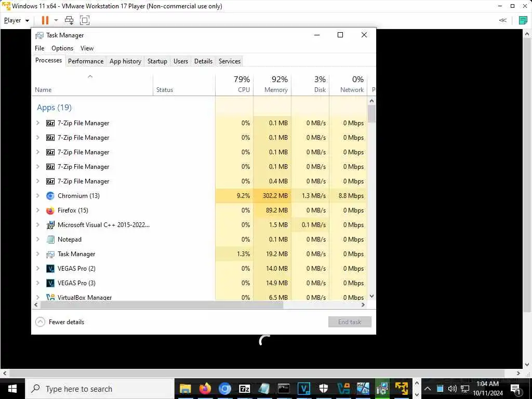Open VirtualBox Manager from taskbar
The image size is (532, 399).
[x=343, y=389]
